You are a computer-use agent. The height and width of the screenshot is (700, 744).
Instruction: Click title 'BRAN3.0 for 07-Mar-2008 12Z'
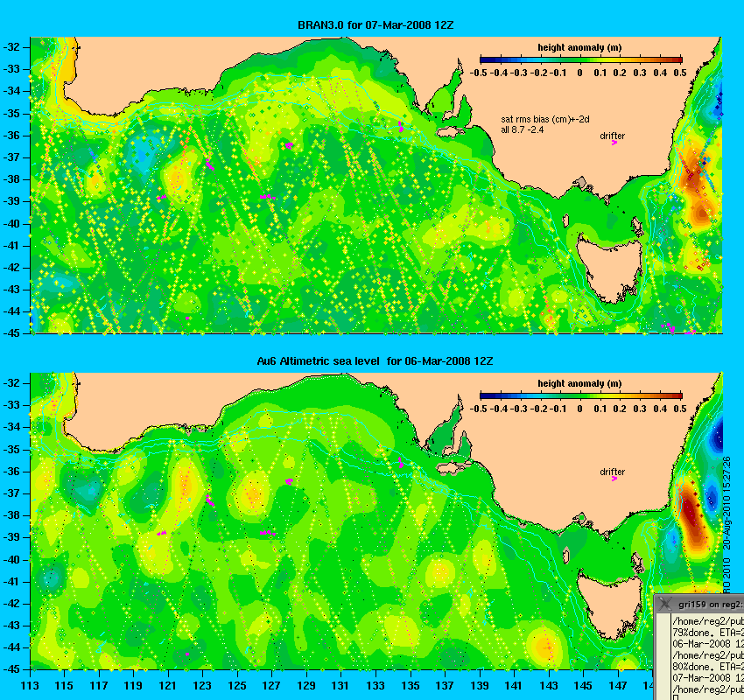(x=376, y=25)
